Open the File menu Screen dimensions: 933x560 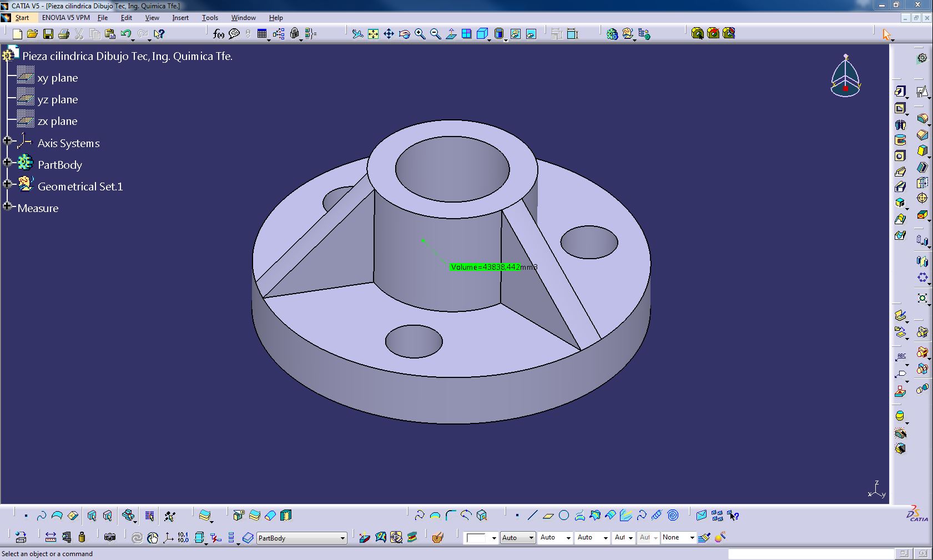[x=103, y=18]
